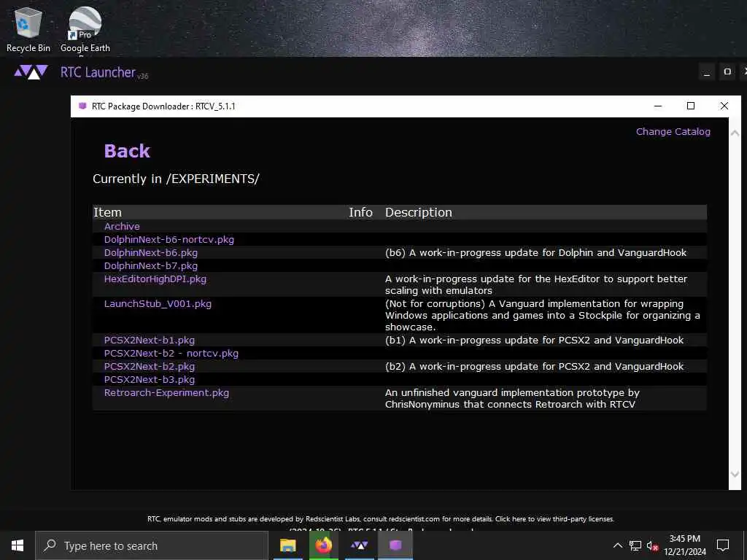Download PCSX2Next-b2 - nortcv.pkg
The image size is (747, 560).
(171, 354)
